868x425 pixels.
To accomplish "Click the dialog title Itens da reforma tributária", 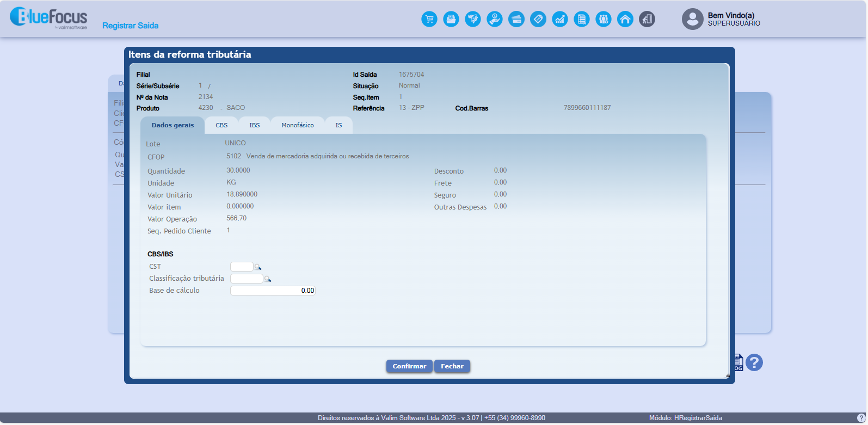I will click(x=189, y=54).
